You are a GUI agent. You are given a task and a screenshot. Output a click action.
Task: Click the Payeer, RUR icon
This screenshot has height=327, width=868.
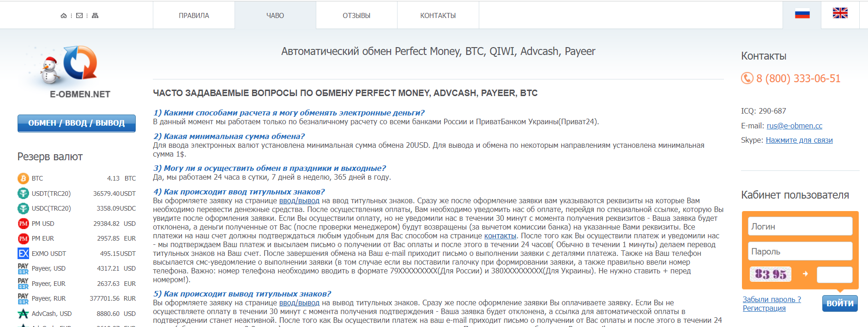tap(23, 298)
